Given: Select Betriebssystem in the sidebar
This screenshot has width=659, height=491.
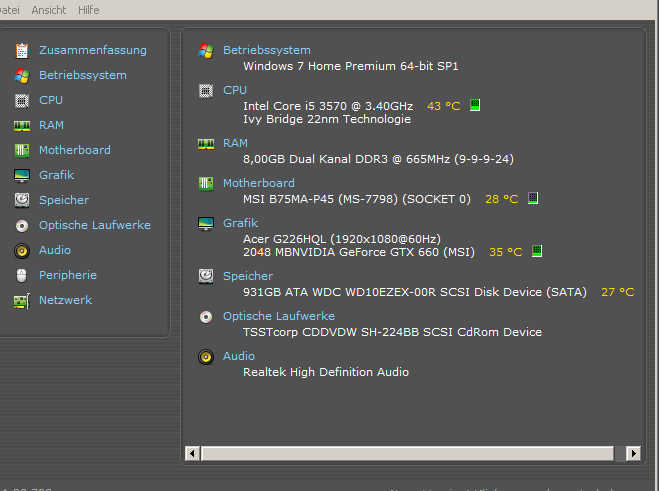Looking at the screenshot, I should [83, 75].
